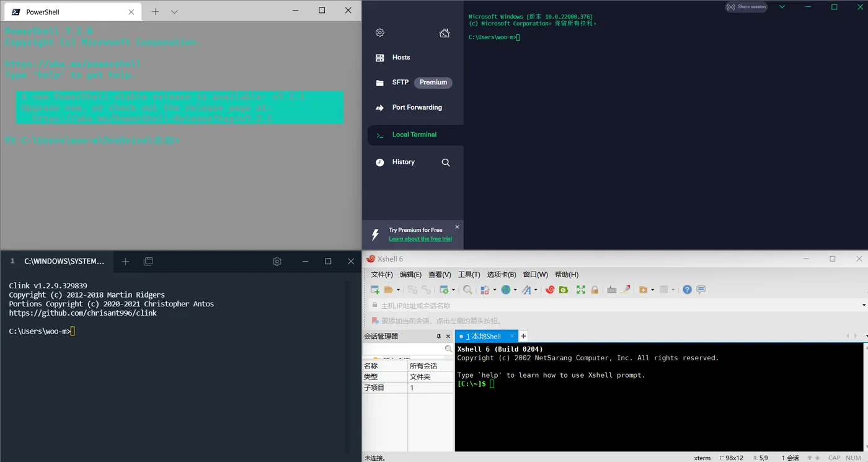868x462 pixels.
Task: Click the Find magnifier icon in Xshell toolbar
Action: [x=467, y=290]
